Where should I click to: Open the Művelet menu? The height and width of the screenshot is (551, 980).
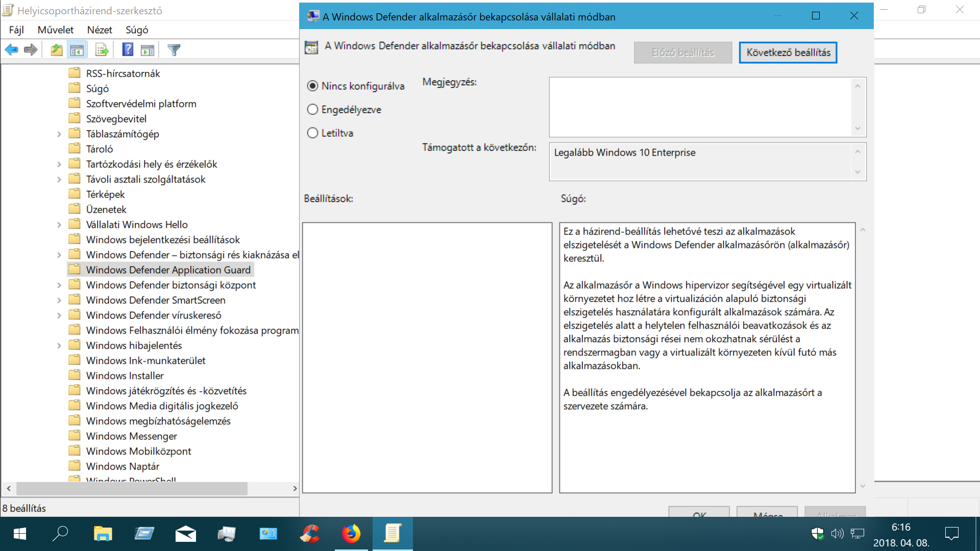coord(56,30)
